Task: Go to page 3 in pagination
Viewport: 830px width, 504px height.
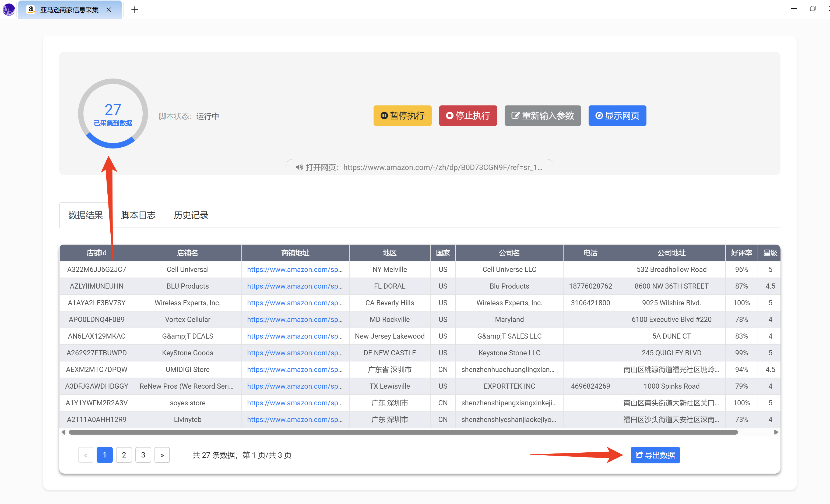Action: tap(143, 455)
